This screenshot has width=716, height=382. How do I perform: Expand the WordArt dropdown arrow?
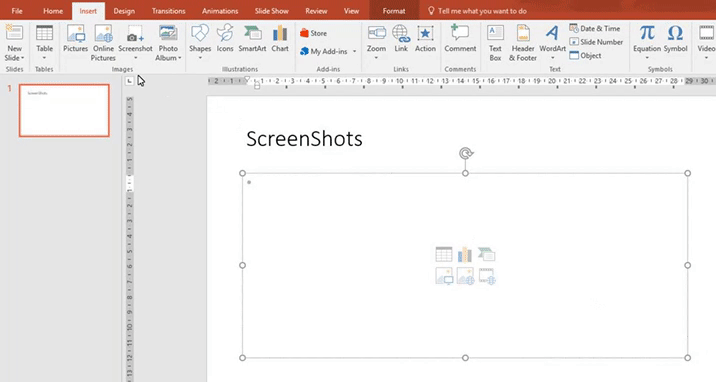[x=553, y=58]
